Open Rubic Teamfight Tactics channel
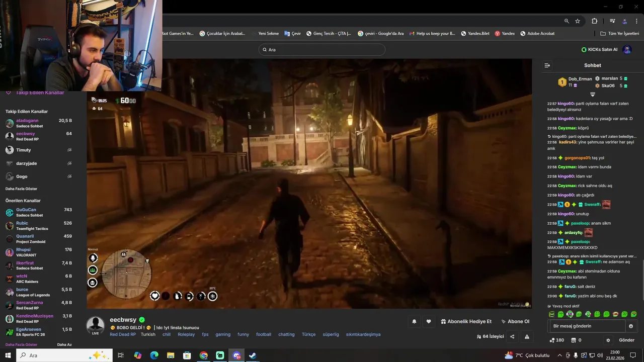The height and width of the screenshot is (362, 644). point(38,226)
